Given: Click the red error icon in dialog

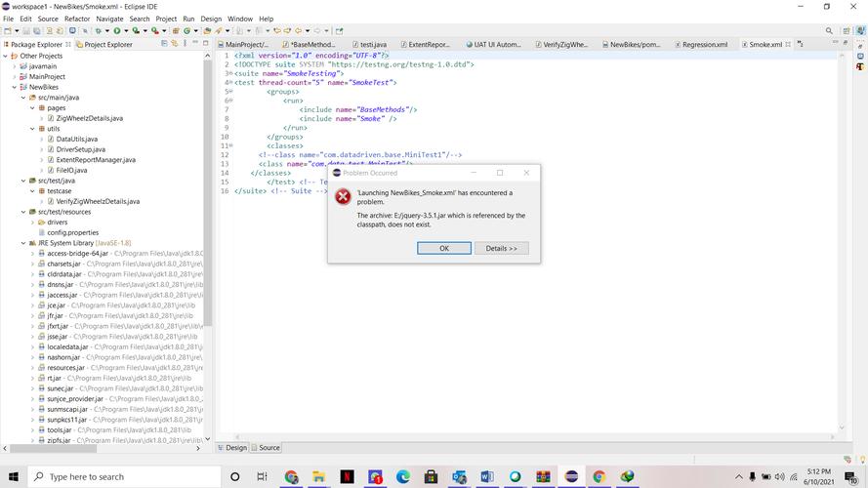Looking at the screenshot, I should [x=343, y=197].
